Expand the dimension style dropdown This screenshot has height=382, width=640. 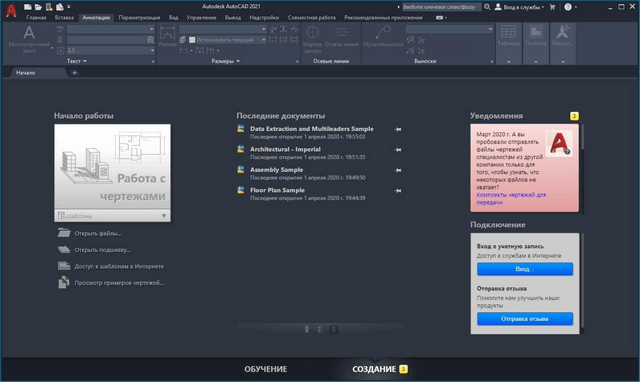point(264,29)
